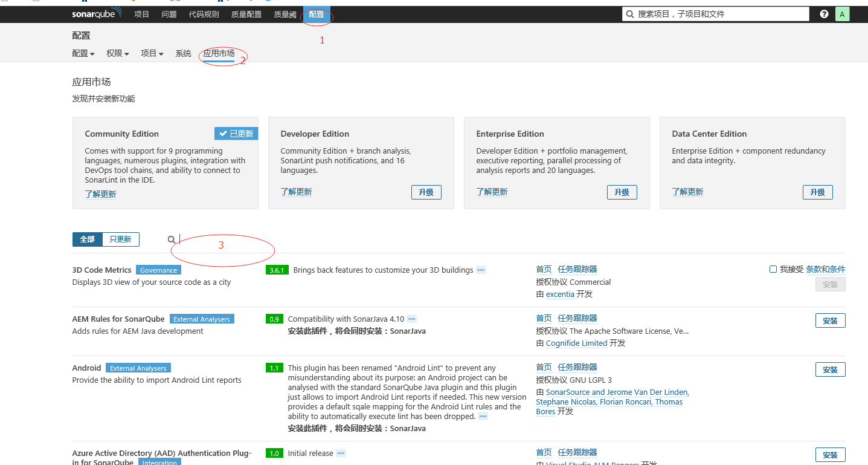Viewport: 868px width, 465px height.
Task: Open 质量阈 in top navigation
Action: click(285, 14)
